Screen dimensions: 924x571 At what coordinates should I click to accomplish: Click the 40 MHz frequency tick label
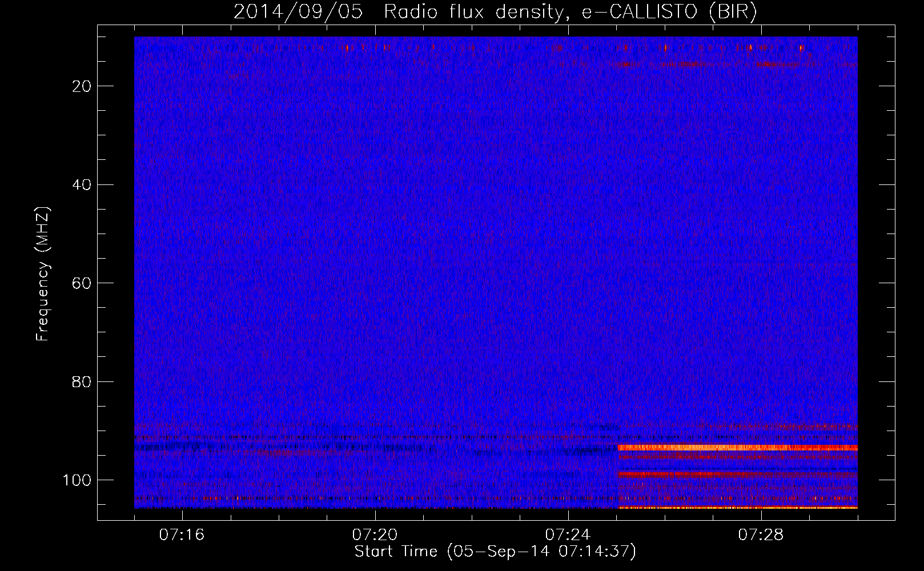(x=82, y=185)
